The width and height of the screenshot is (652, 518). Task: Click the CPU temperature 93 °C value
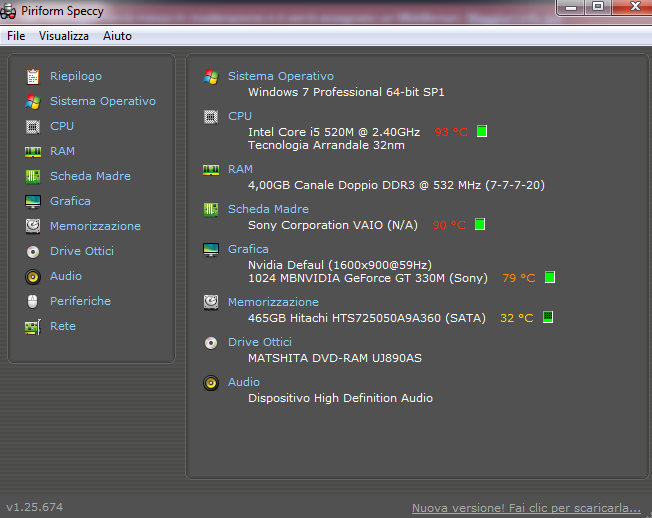451,132
